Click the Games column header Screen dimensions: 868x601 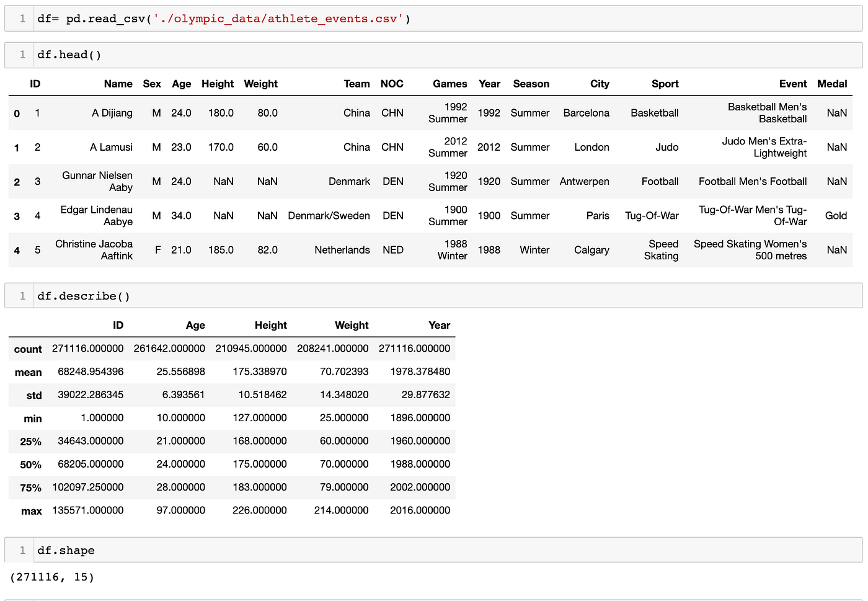pyautogui.click(x=449, y=84)
